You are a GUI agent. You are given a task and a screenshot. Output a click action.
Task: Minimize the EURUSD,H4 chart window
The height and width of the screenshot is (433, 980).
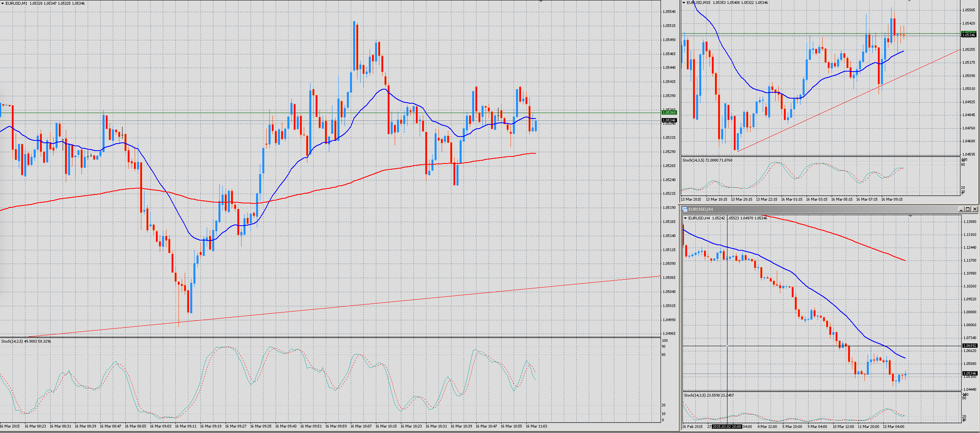click(961, 209)
